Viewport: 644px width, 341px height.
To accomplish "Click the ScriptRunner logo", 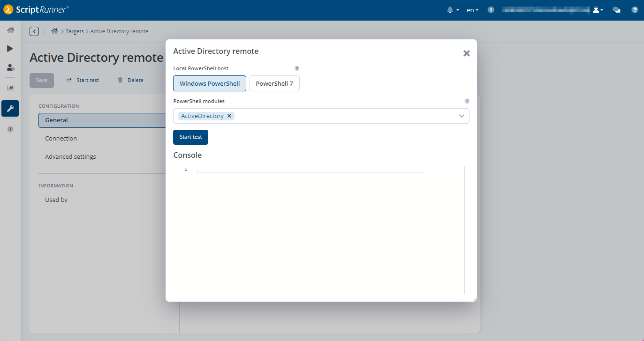I will click(36, 9).
